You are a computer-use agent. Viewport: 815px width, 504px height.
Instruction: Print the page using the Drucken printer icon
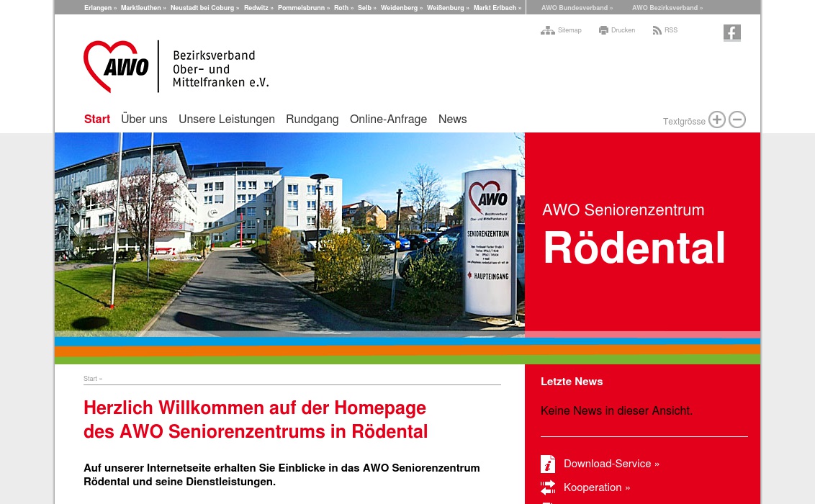[x=604, y=30]
